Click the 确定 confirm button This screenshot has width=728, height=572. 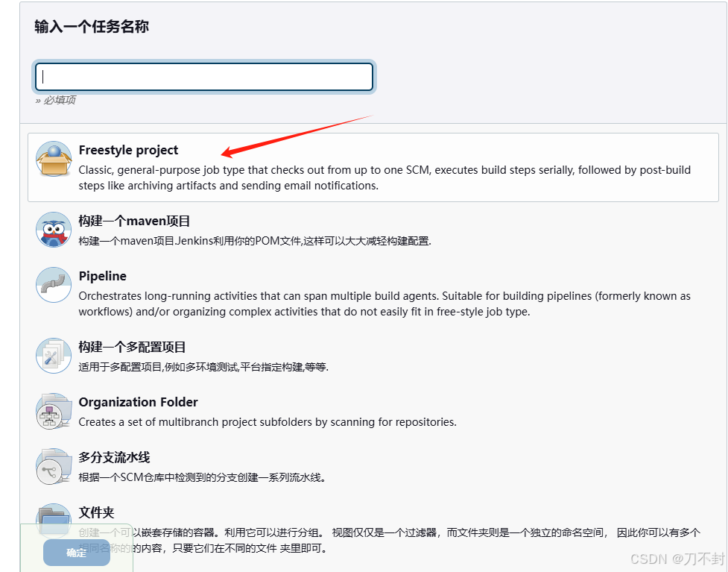(77, 553)
